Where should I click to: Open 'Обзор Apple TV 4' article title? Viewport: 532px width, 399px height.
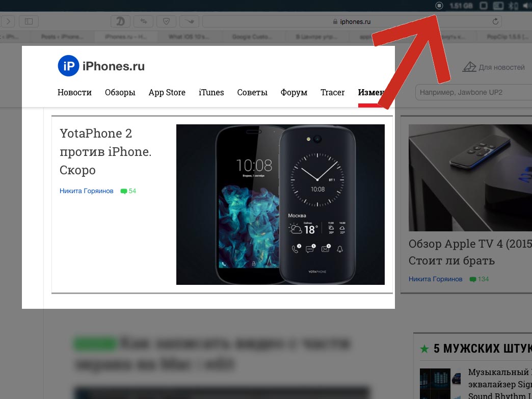click(470, 252)
